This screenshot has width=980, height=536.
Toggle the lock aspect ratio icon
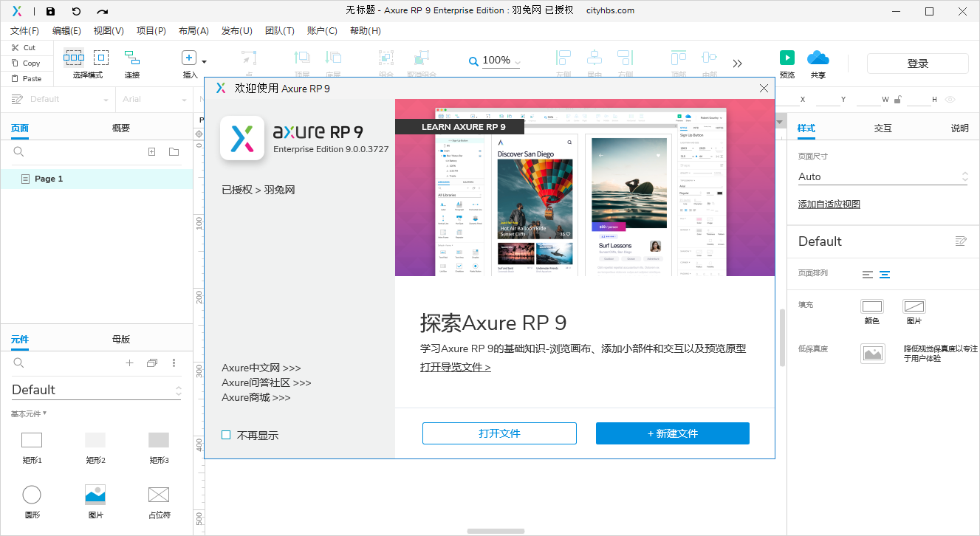(x=897, y=100)
